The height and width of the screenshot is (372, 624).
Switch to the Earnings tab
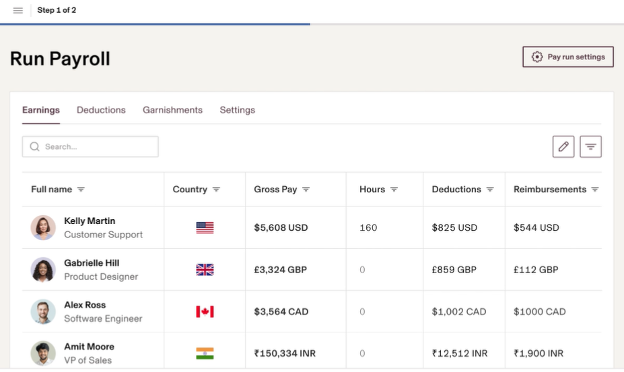pos(41,110)
